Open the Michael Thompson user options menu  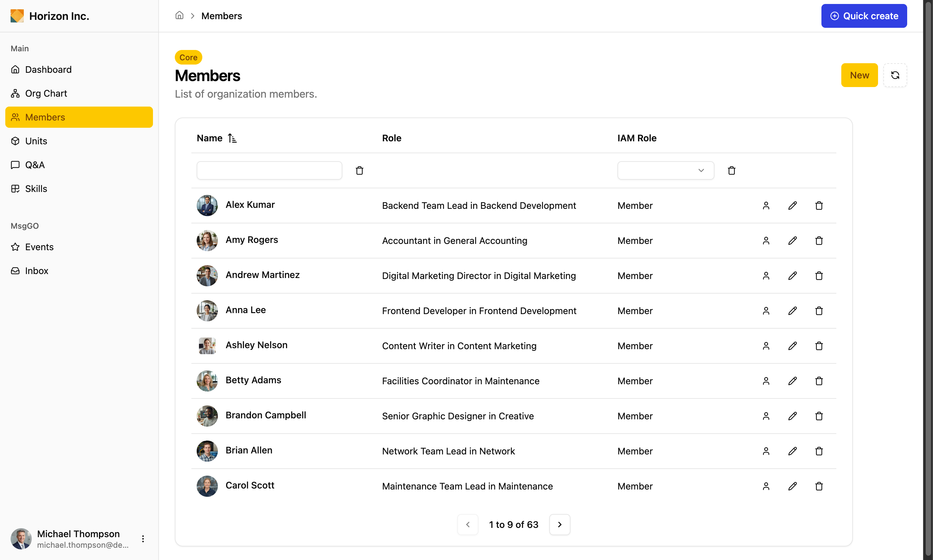(143, 538)
